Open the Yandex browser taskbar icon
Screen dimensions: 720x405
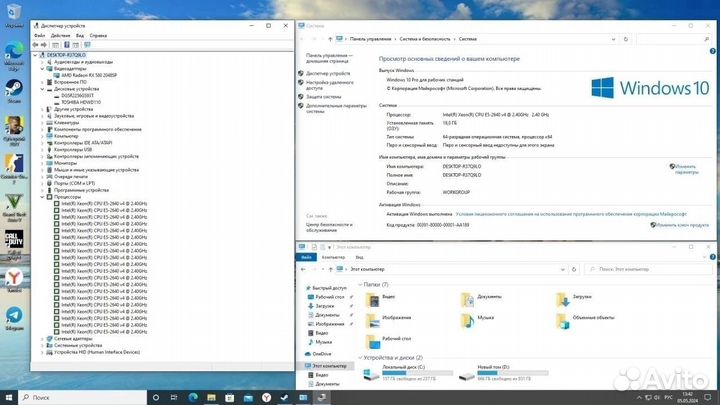click(266, 398)
